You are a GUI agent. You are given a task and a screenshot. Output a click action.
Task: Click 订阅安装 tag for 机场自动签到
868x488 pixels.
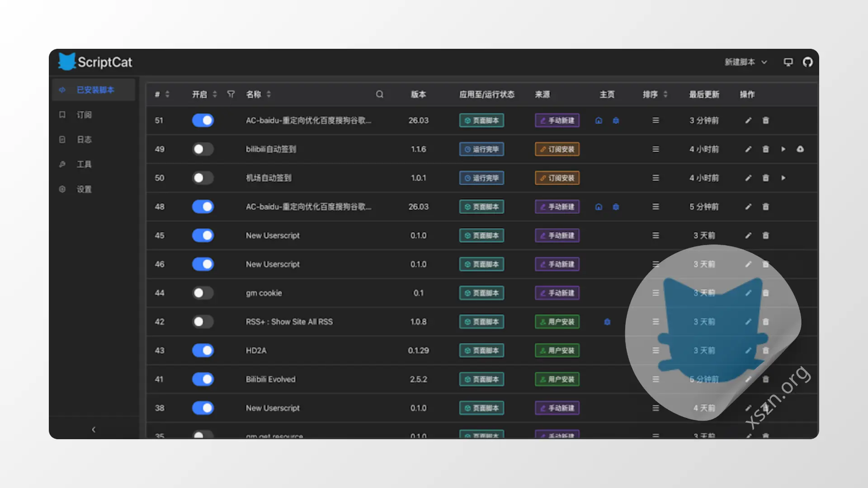pos(557,178)
